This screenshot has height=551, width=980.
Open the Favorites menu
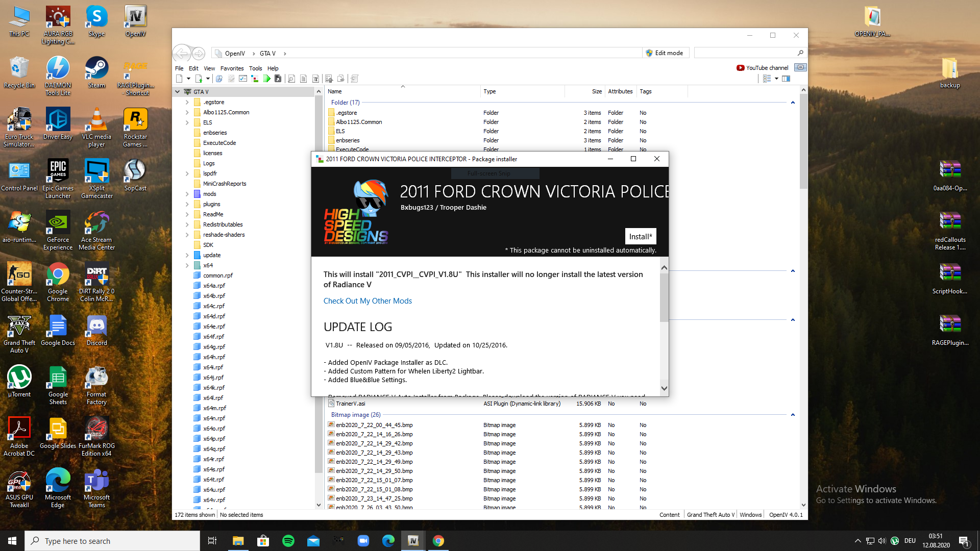pyautogui.click(x=232, y=68)
